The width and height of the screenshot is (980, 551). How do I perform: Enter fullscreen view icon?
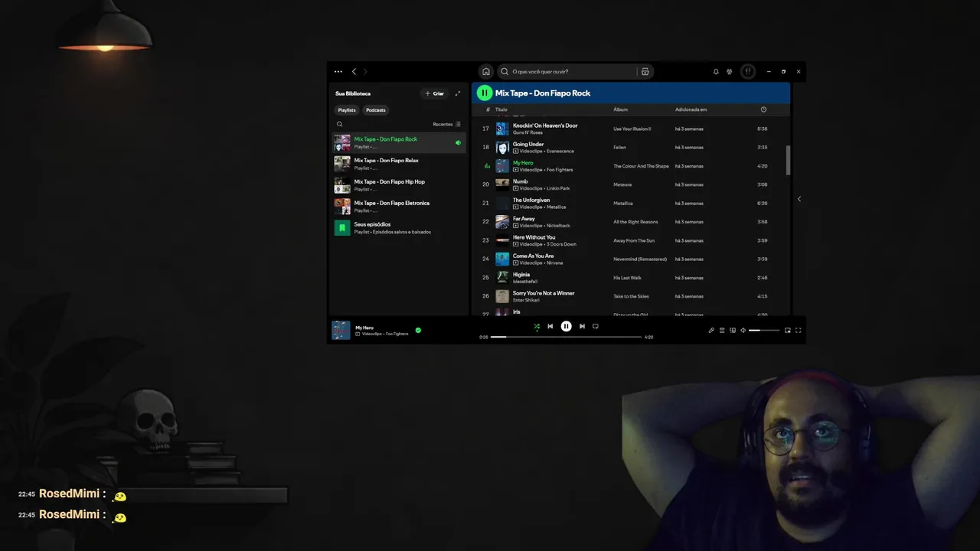pyautogui.click(x=799, y=330)
